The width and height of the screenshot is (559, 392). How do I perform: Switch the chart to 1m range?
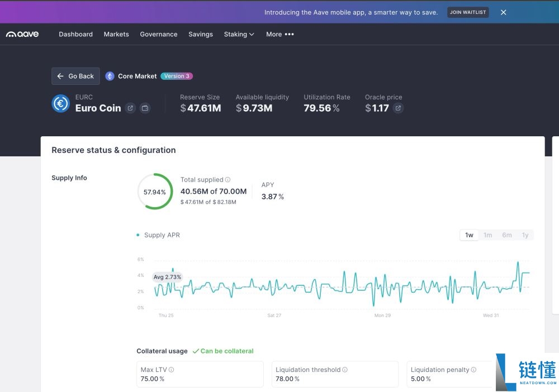[x=487, y=235]
